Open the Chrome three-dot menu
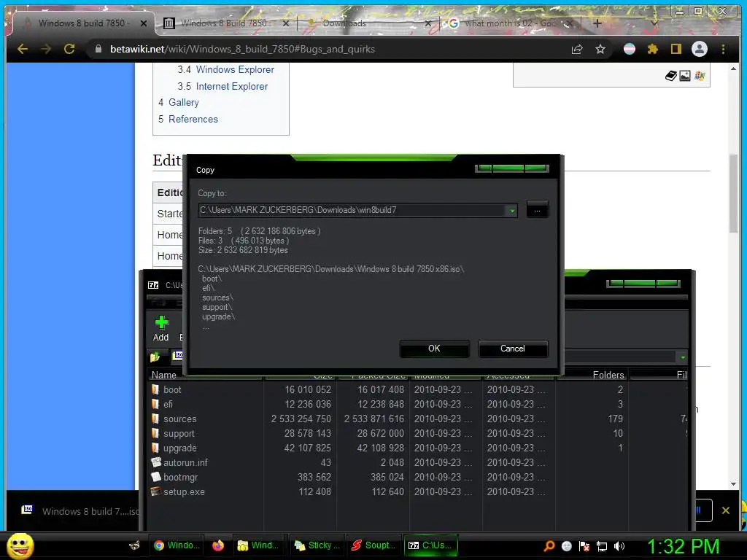Viewport: 747px width, 560px height. point(723,49)
